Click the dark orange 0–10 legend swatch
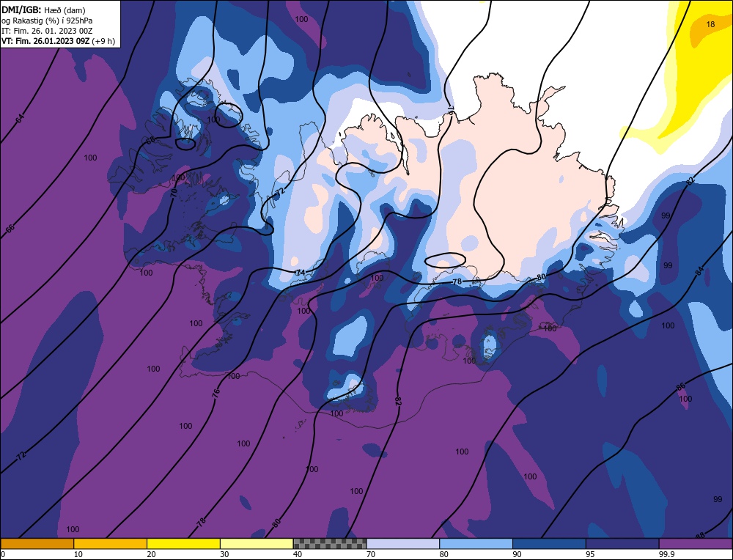Image resolution: width=733 pixels, height=560 pixels. 37,543
